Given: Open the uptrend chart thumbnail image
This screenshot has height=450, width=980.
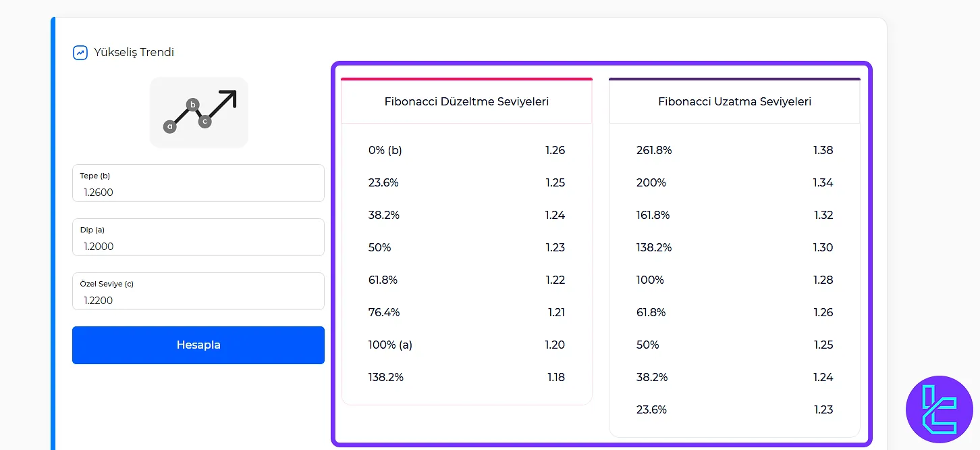Looking at the screenshot, I should click(198, 112).
